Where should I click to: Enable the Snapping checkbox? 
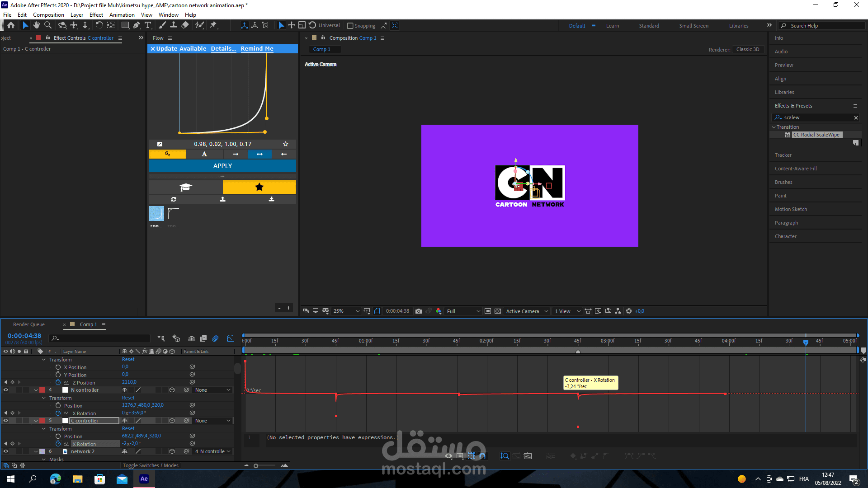click(350, 26)
